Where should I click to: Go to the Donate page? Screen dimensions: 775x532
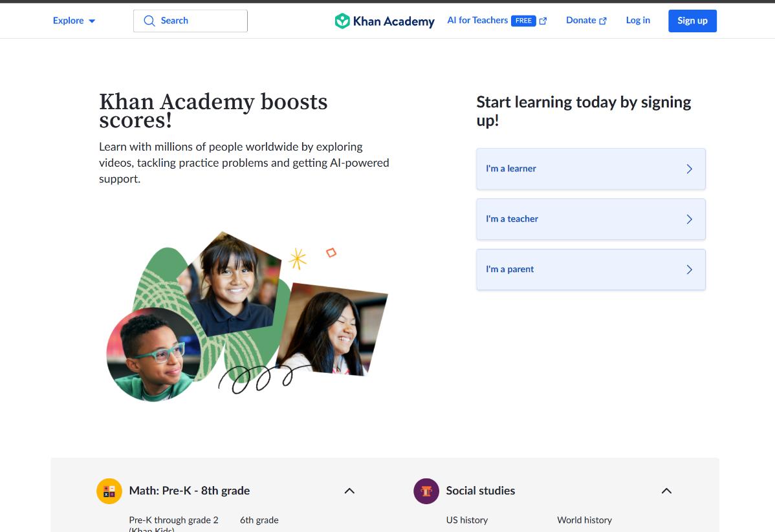coord(581,21)
